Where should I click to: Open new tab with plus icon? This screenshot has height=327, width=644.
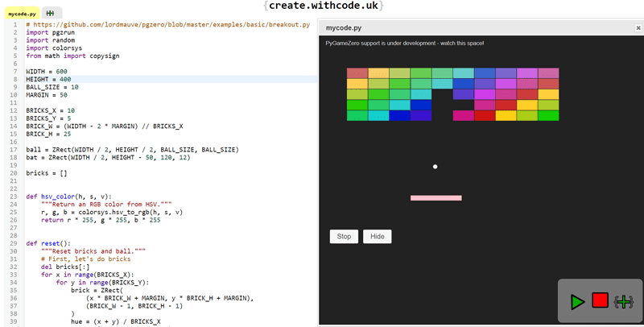coord(51,13)
